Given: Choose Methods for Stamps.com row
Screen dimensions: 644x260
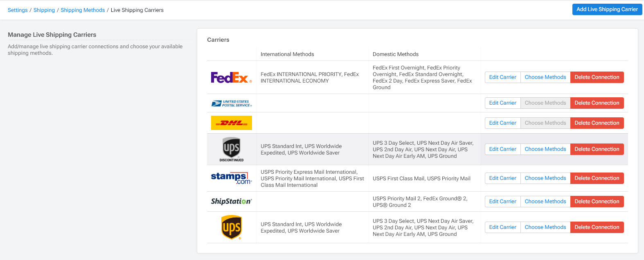Looking at the screenshot, I should [x=545, y=178].
